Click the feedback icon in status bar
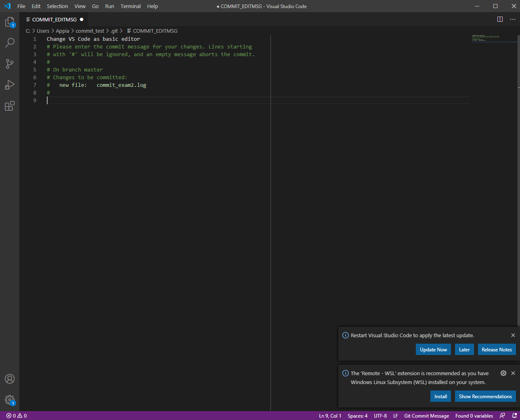Image resolution: width=520 pixels, height=420 pixels. 502,416
